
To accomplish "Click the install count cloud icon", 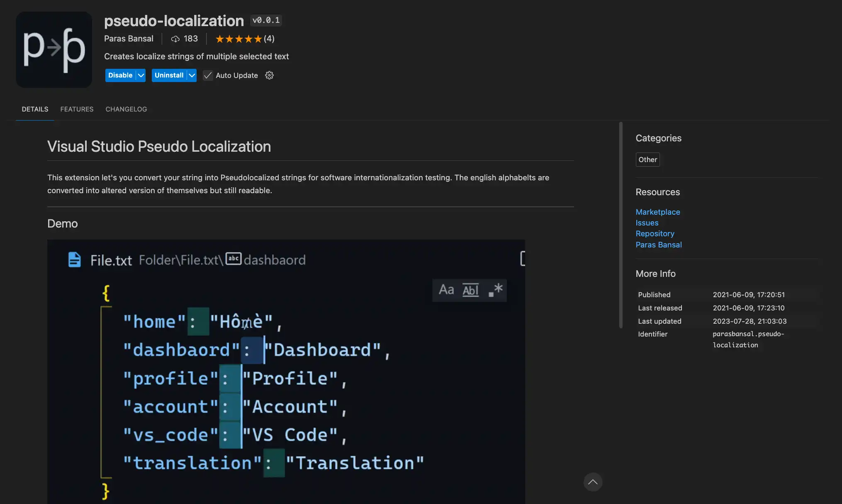I will pos(175,39).
